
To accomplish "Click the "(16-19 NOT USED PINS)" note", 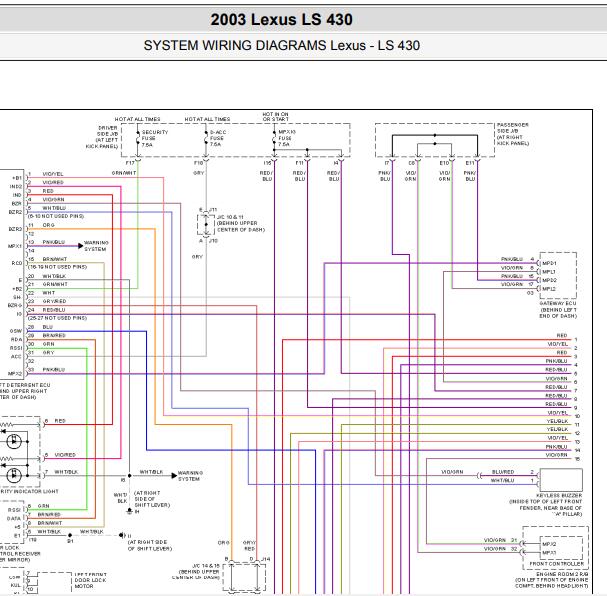I will point(57,267).
